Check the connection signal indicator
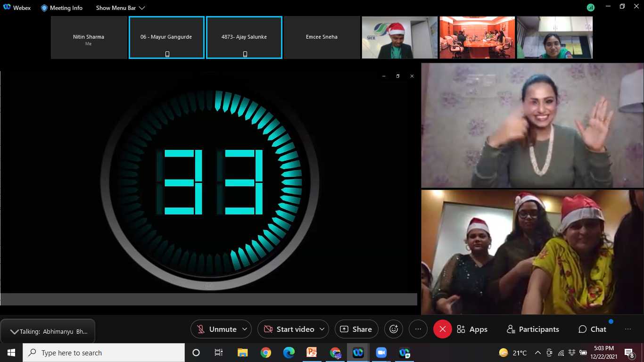This screenshot has height=362, width=644. [x=590, y=8]
